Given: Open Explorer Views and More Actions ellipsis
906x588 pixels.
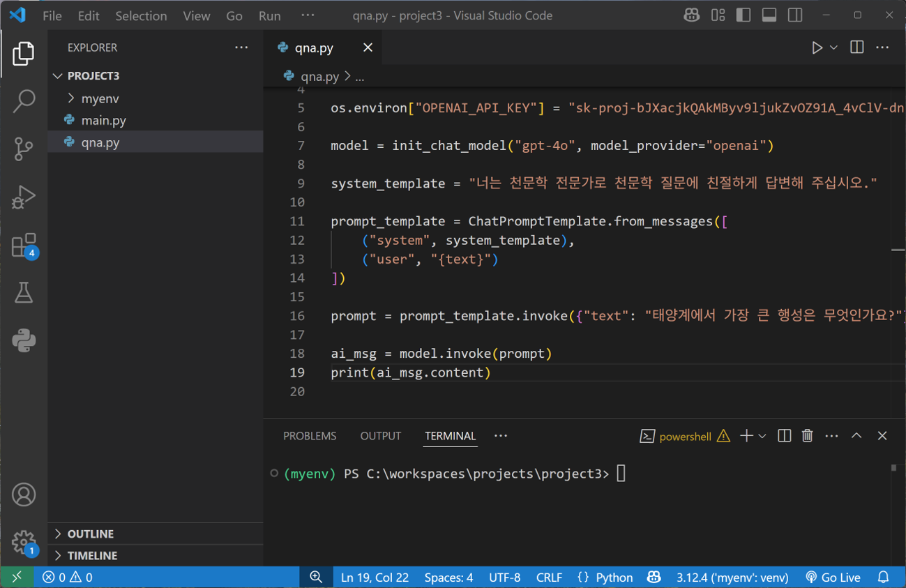Looking at the screenshot, I should (241, 47).
